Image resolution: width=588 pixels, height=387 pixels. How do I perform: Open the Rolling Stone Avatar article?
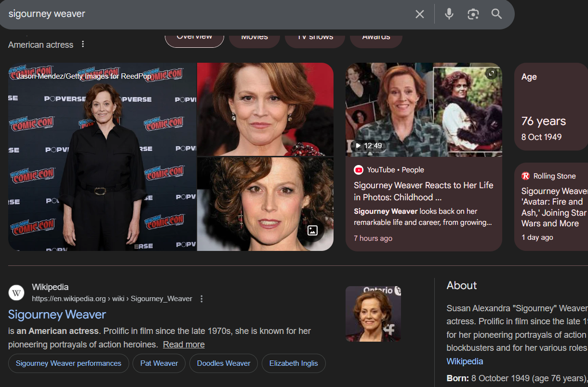pos(554,207)
